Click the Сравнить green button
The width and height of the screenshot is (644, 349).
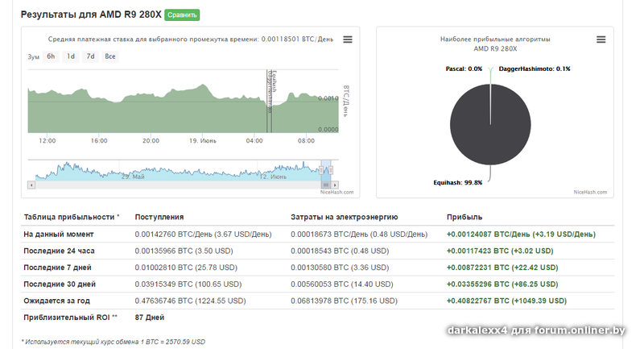(x=182, y=15)
